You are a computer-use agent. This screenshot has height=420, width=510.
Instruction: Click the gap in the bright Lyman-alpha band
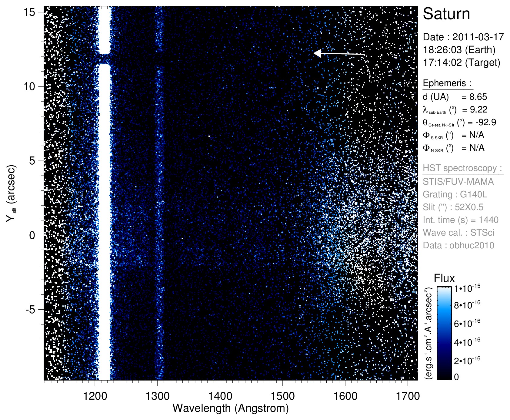tap(105, 59)
